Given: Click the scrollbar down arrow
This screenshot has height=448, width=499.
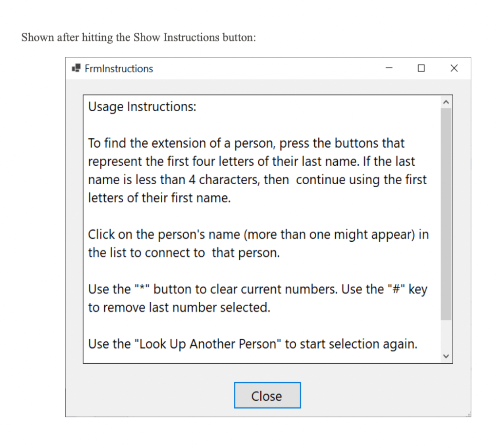Looking at the screenshot, I should click(x=446, y=356).
